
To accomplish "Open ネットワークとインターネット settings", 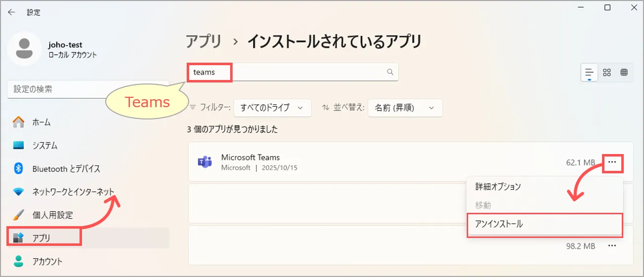I will click(x=73, y=192).
